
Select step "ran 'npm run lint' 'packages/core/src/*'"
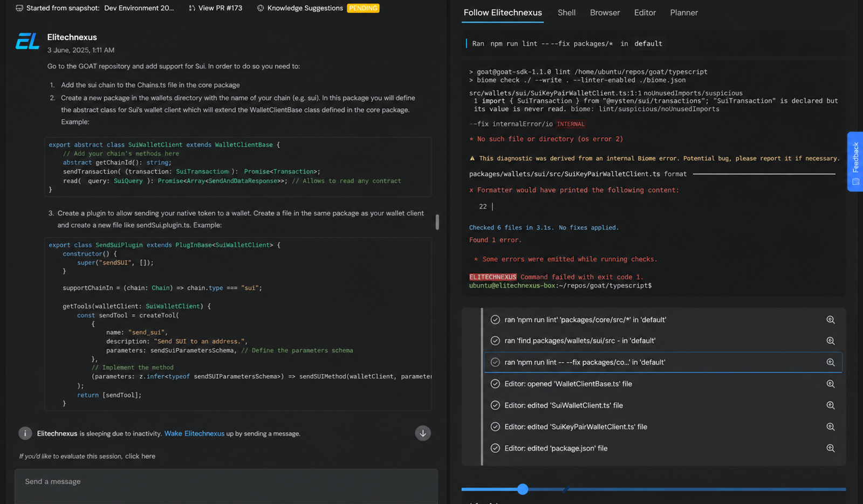pyautogui.click(x=663, y=320)
